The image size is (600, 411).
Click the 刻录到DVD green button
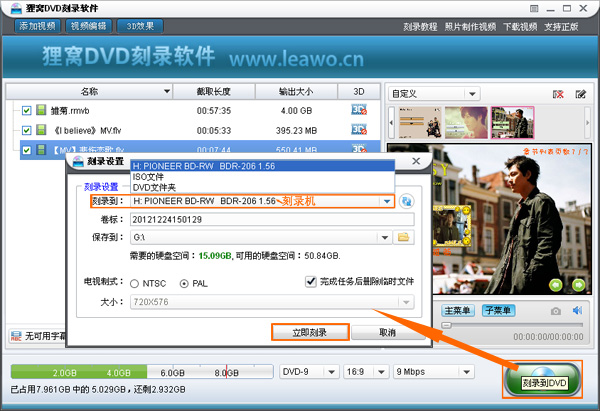tap(543, 379)
